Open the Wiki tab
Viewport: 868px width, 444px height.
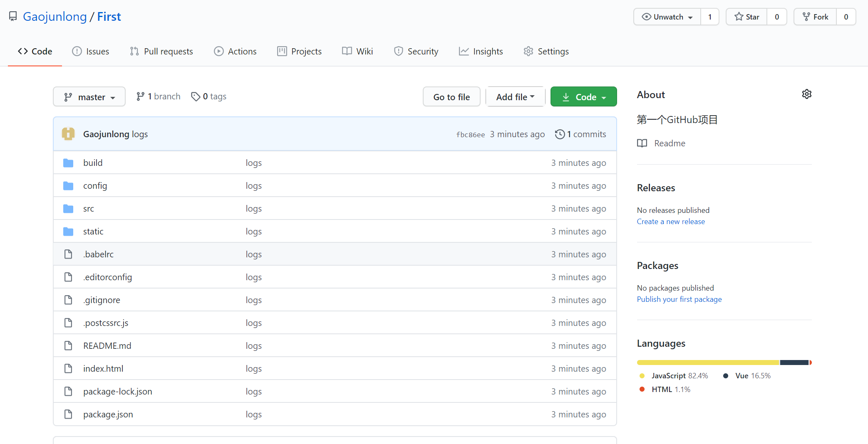357,51
